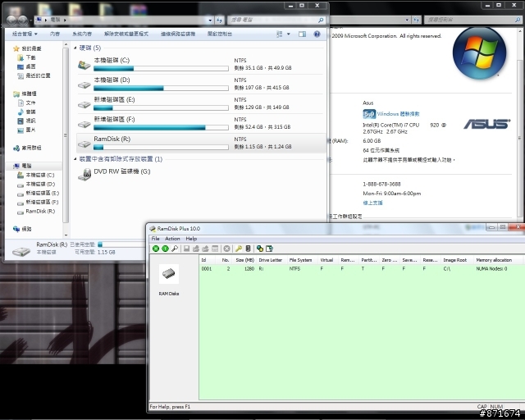Open the view options dropdown arrow
Viewport: 525px width, 420px height.
(x=289, y=34)
